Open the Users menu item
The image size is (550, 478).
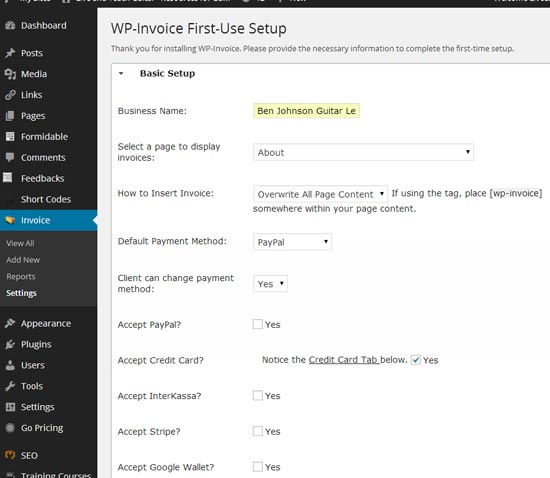[x=33, y=365]
